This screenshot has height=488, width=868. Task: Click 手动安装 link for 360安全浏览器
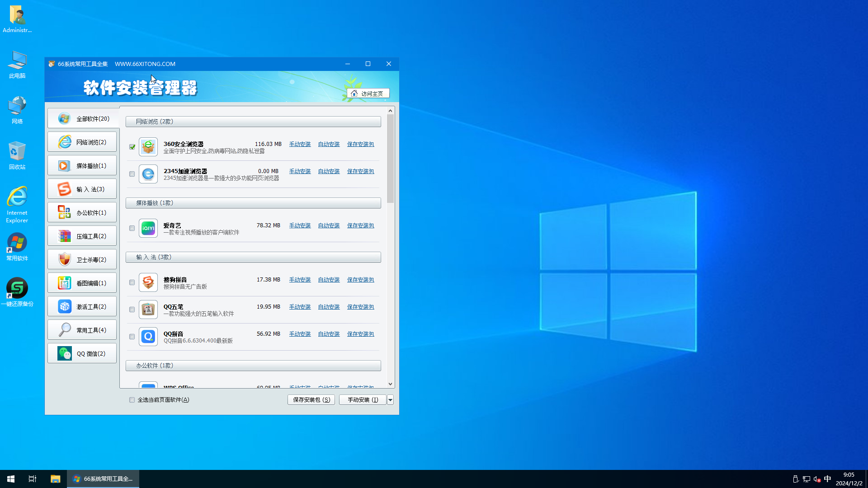[300, 144]
